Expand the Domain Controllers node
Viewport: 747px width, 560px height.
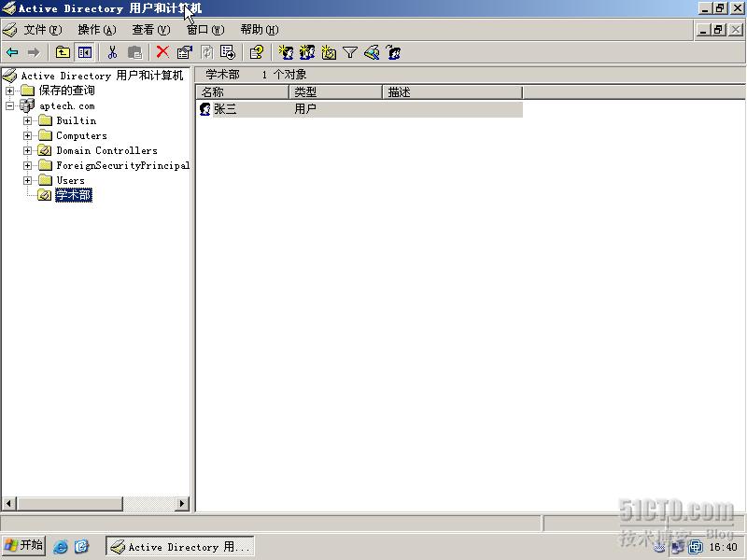point(28,150)
